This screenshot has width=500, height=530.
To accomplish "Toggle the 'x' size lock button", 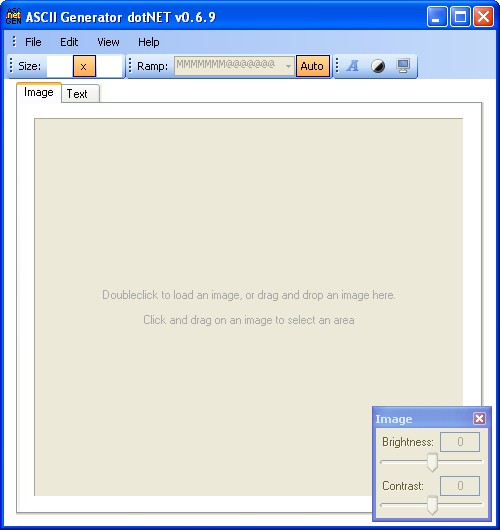I will point(84,66).
